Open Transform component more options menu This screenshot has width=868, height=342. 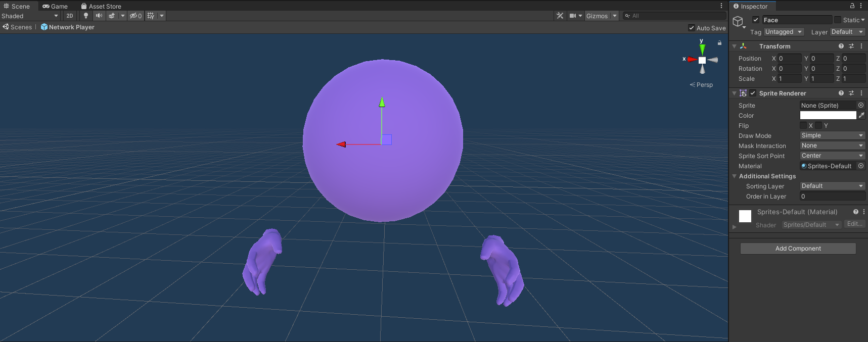(x=861, y=46)
